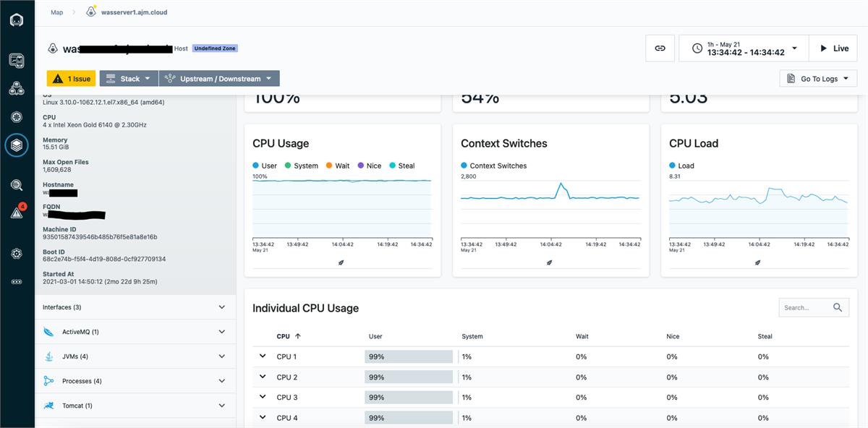The width and height of the screenshot is (868, 428).
Task: Open the Events alert triangle showing 4 alerts
Action: 16,212
